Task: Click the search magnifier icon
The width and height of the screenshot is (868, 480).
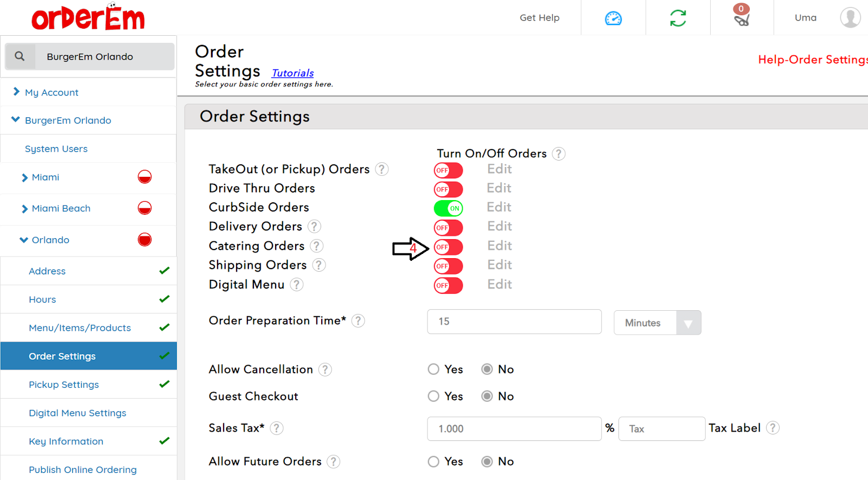Action: (20, 56)
